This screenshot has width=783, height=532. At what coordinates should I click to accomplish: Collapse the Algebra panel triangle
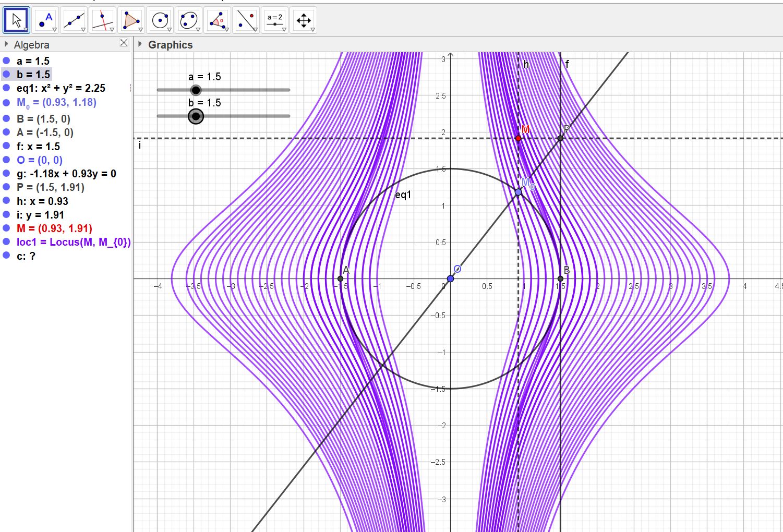[x=6, y=44]
